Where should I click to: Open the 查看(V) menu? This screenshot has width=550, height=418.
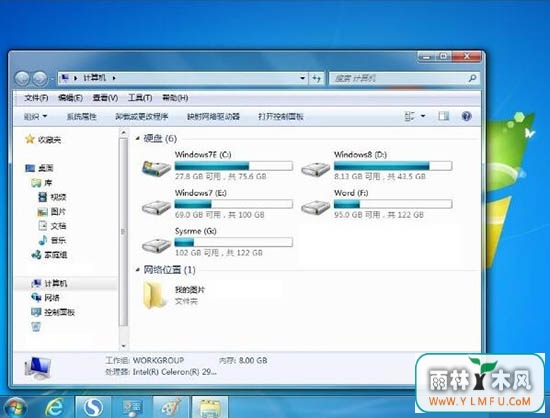point(105,98)
